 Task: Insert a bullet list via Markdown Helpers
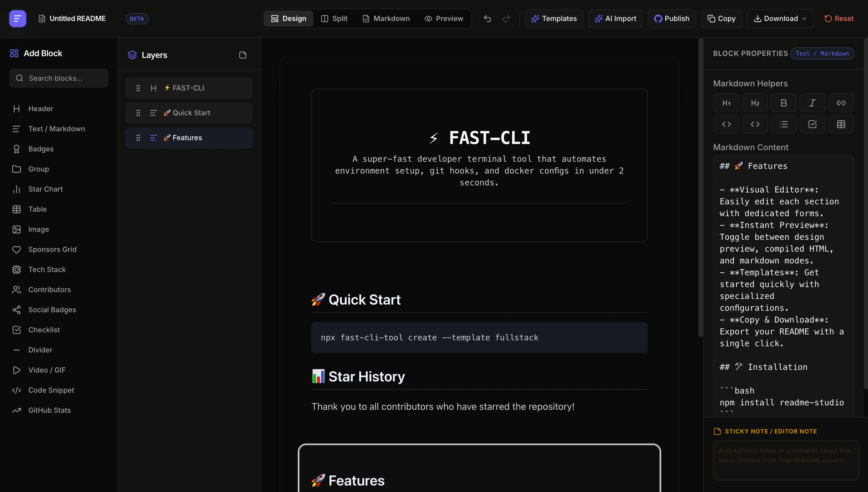(784, 124)
